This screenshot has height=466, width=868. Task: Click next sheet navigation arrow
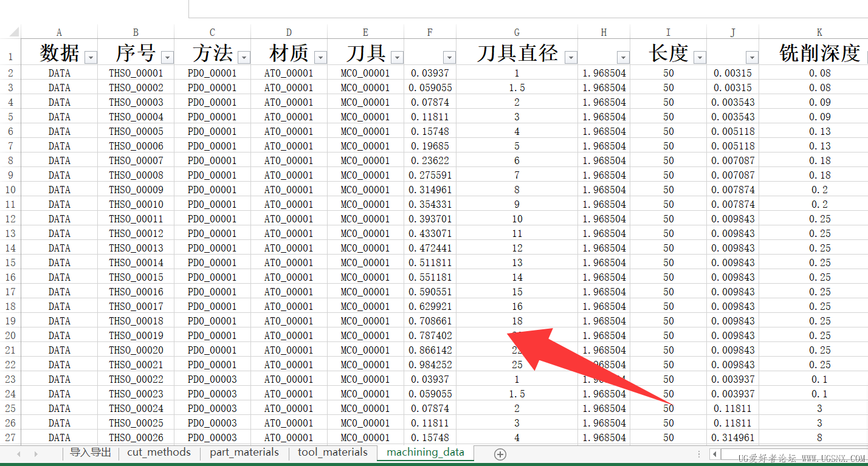tap(36, 454)
